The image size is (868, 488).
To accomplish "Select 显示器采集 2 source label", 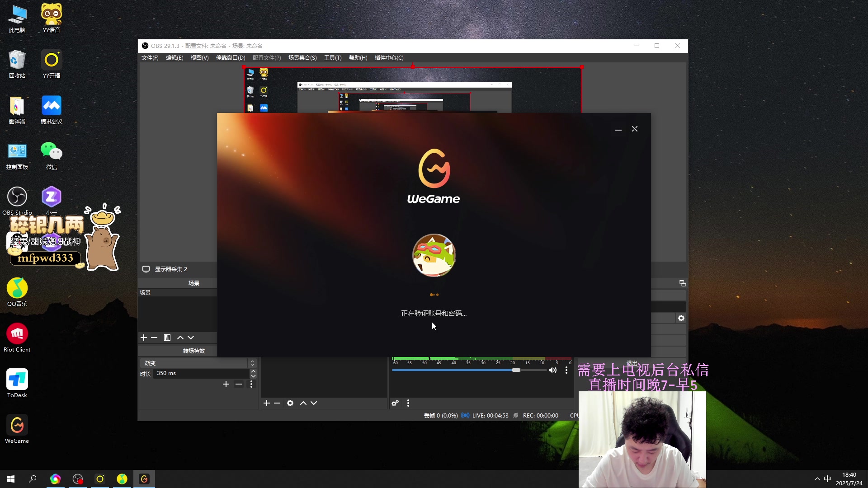I will click(171, 269).
